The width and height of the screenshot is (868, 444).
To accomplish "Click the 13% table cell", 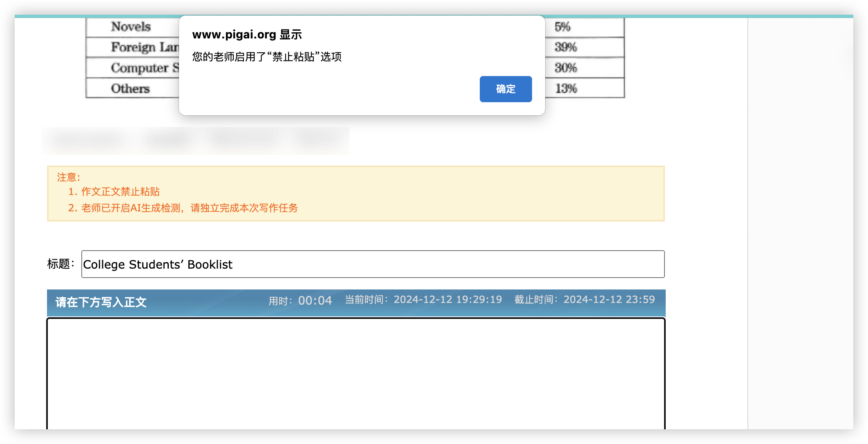I will [566, 89].
